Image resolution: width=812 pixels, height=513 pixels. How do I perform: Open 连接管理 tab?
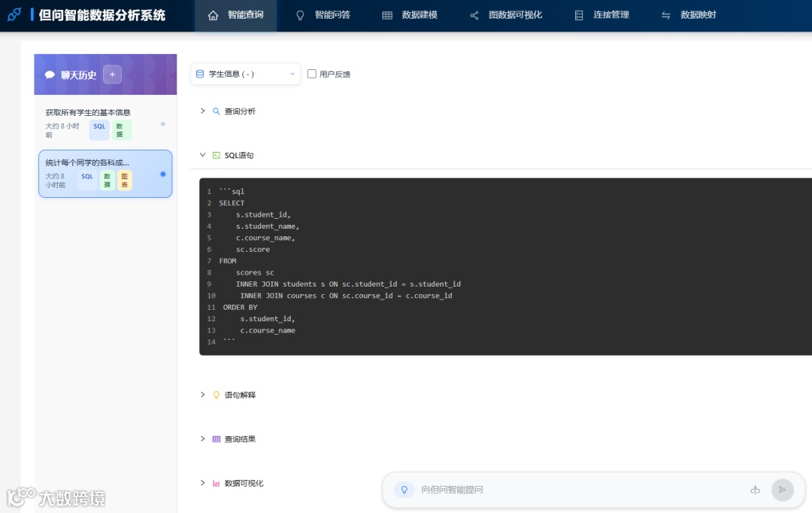pos(601,16)
